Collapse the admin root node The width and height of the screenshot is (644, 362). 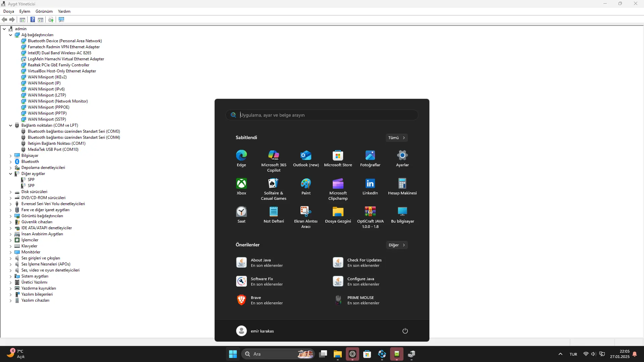(4, 29)
